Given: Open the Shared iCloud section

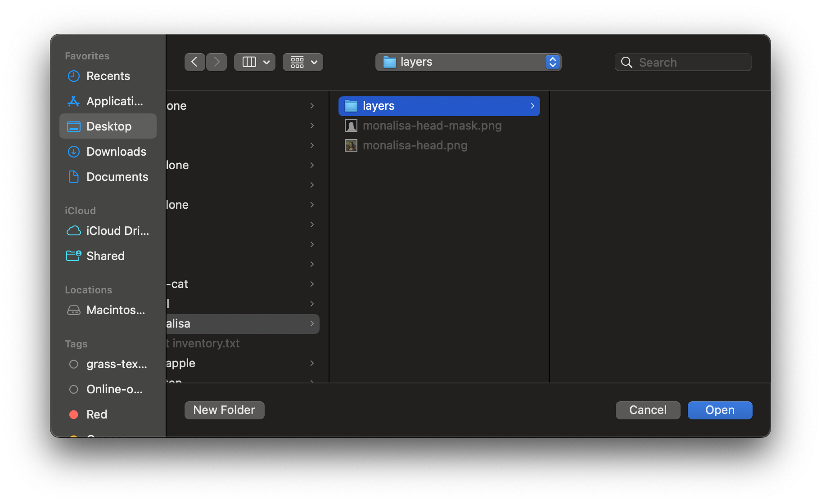Looking at the screenshot, I should click(105, 256).
